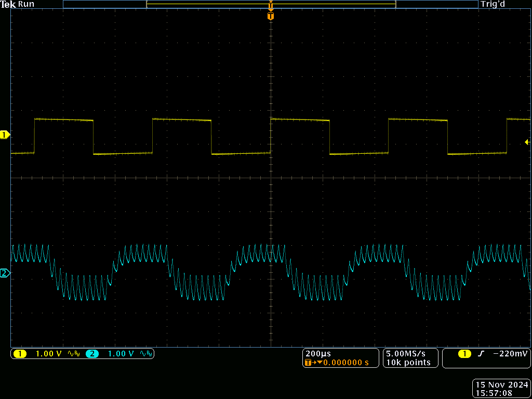Click the trigger delay 0.000000 s value
This screenshot has height=399, width=532.
[x=345, y=362]
